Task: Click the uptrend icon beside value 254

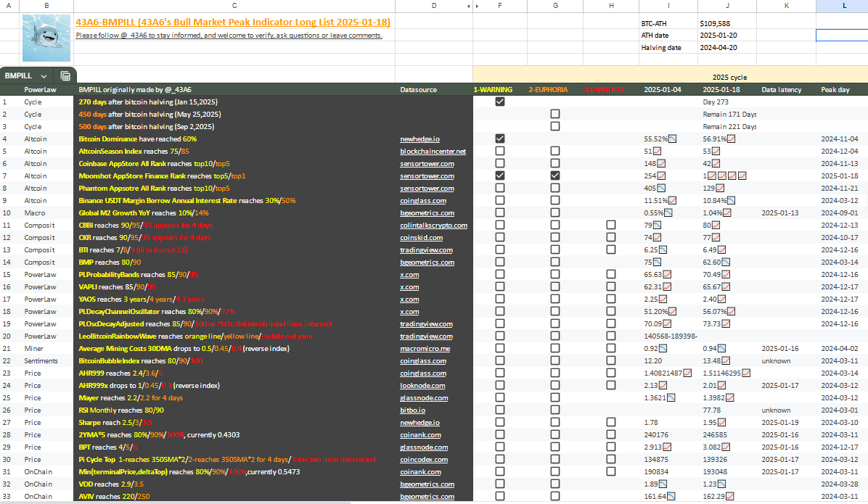Action: pos(661,176)
